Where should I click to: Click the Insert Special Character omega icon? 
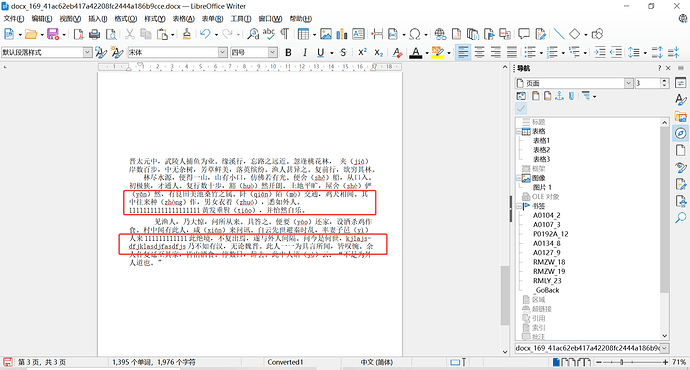pyautogui.click(x=415, y=34)
